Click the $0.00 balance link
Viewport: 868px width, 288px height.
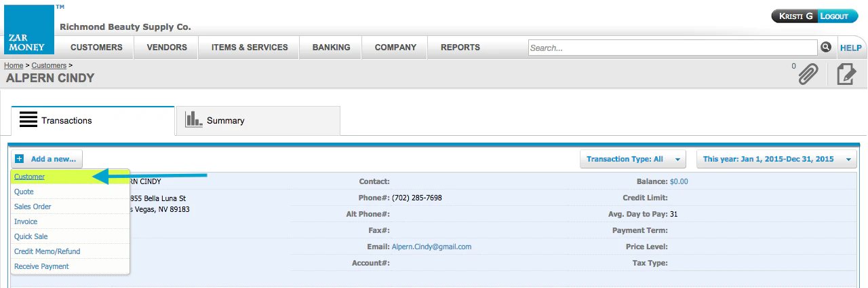pos(679,181)
